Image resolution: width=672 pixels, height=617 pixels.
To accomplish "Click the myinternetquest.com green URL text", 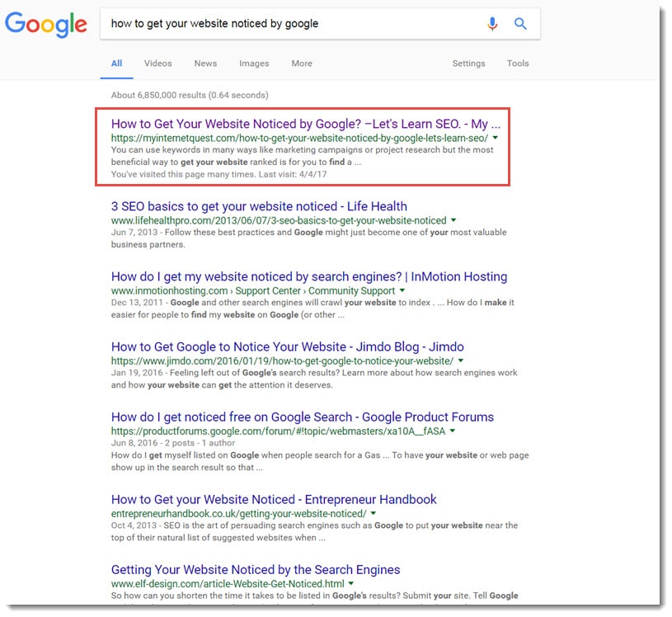I will point(299,138).
